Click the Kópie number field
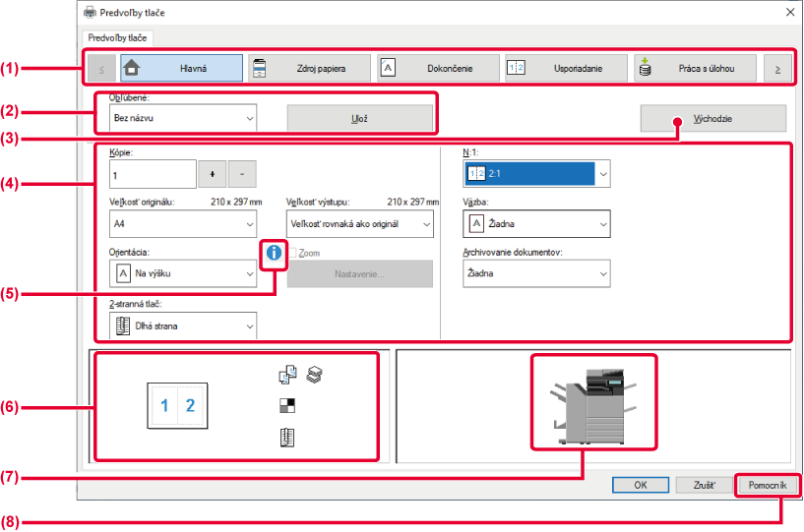Screen dimensions: 804x532 click(153, 174)
